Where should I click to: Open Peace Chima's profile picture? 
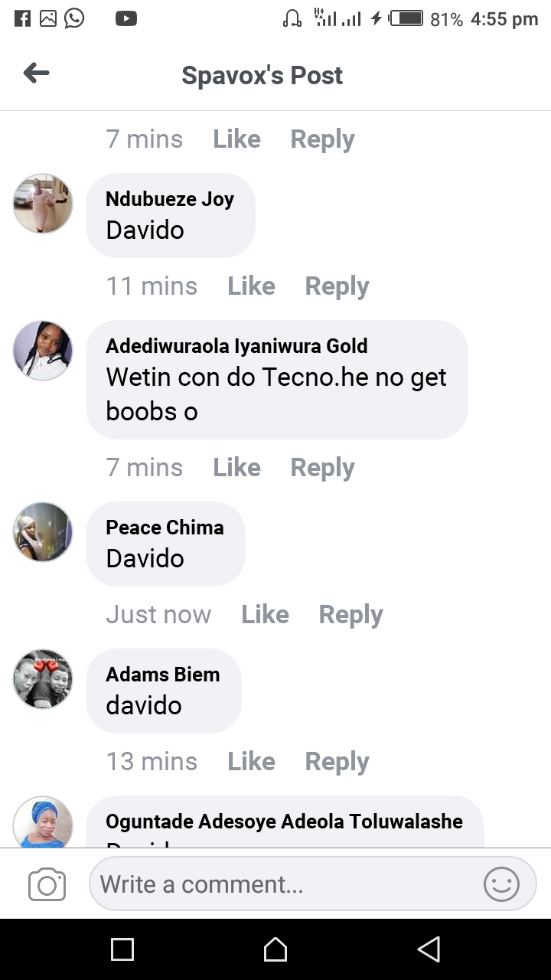point(43,531)
